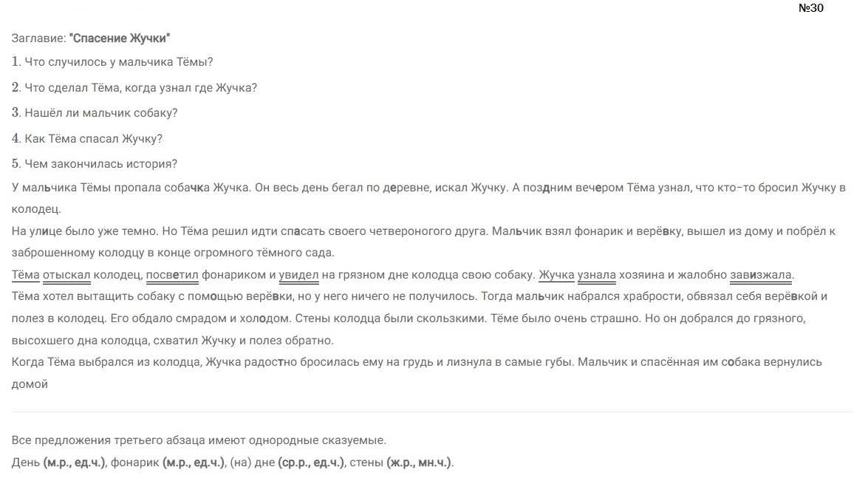Click the double-underlined word "посветил"

click(x=172, y=275)
